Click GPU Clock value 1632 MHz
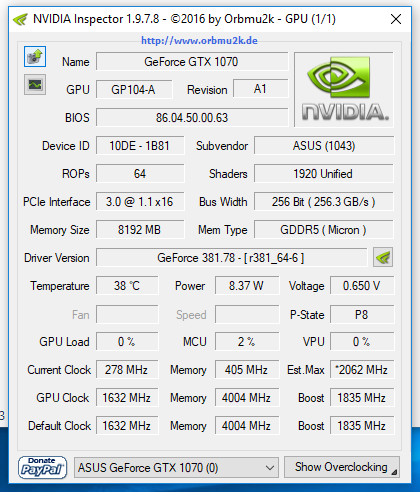Screen dimensions: 420x492 [x=127, y=397]
